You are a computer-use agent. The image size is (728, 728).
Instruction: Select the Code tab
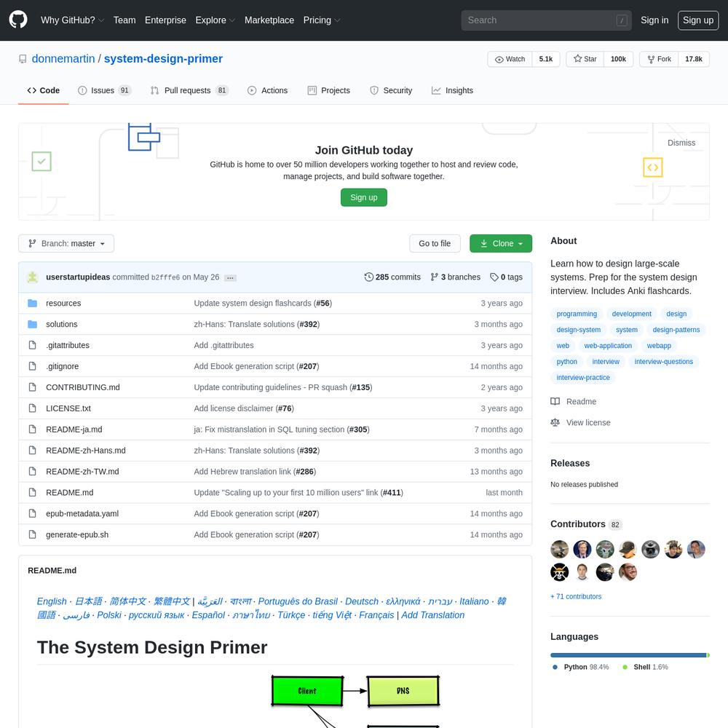pos(44,90)
